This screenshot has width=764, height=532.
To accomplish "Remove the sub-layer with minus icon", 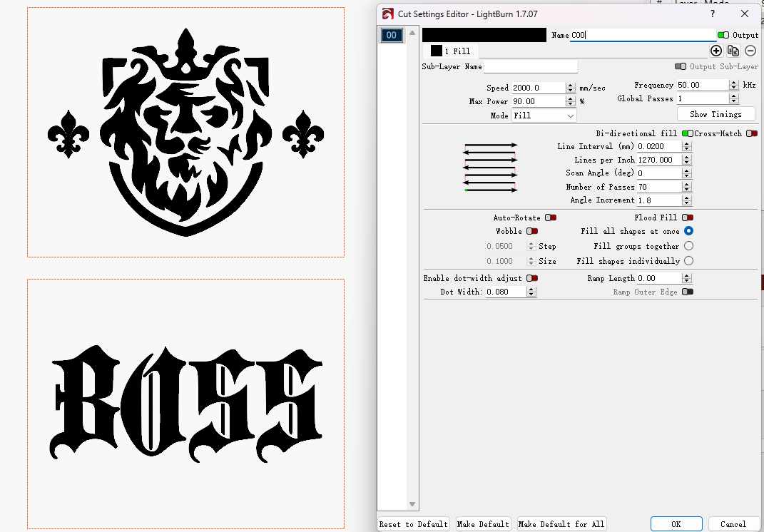I will (750, 51).
